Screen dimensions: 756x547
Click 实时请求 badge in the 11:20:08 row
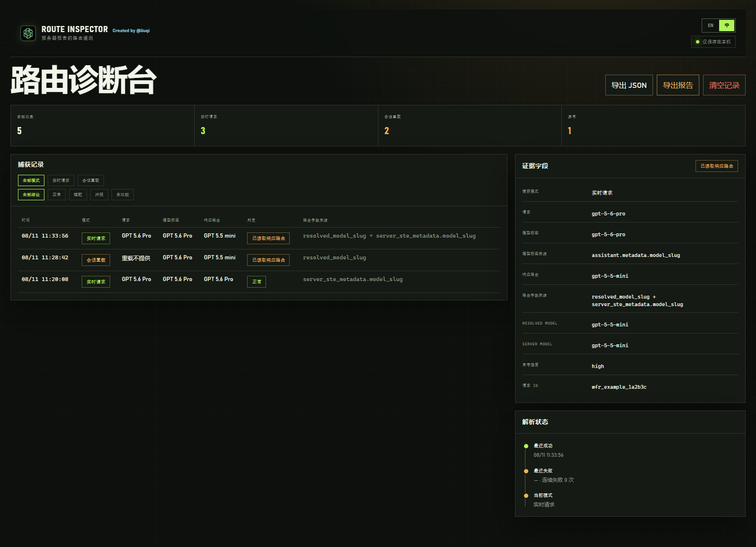[x=96, y=282]
